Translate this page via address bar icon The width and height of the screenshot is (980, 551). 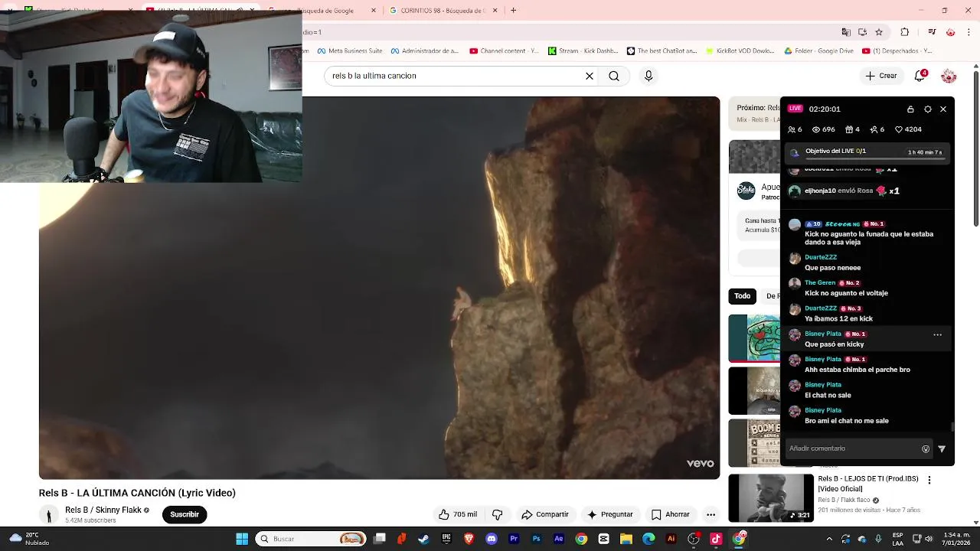846,32
